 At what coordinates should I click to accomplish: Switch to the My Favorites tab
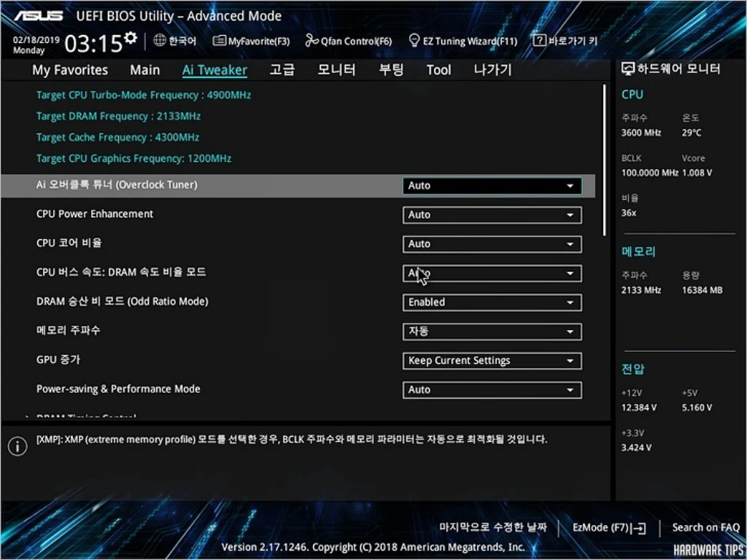[70, 70]
